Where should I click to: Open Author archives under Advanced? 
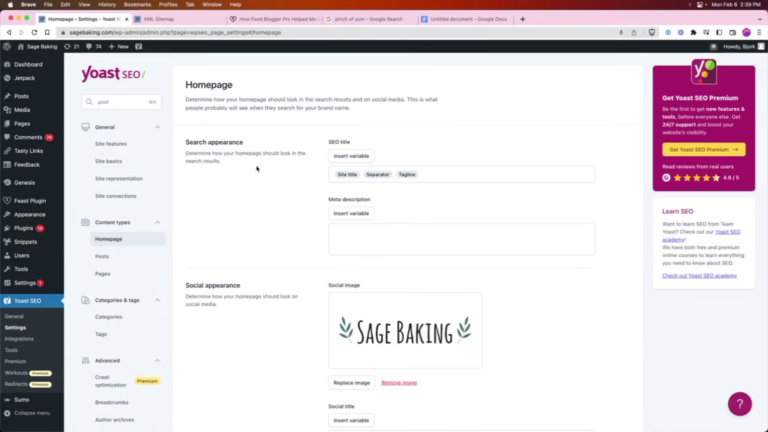(x=114, y=420)
